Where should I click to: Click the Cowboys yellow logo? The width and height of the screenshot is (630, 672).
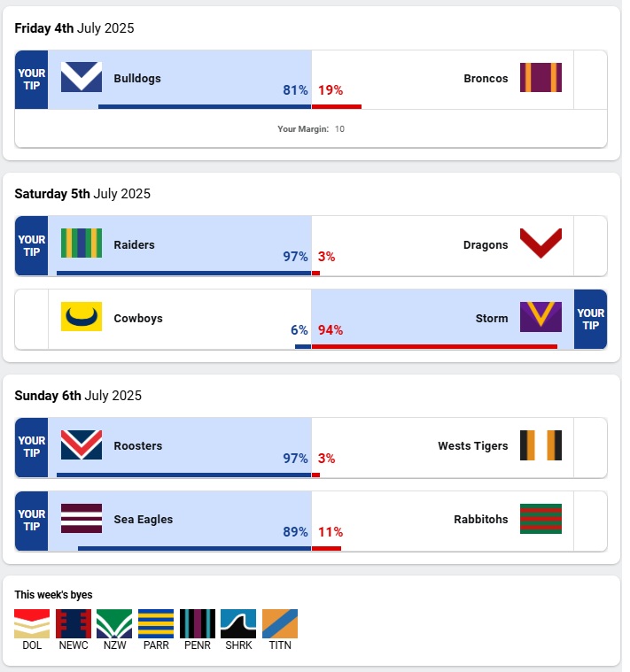click(82, 317)
